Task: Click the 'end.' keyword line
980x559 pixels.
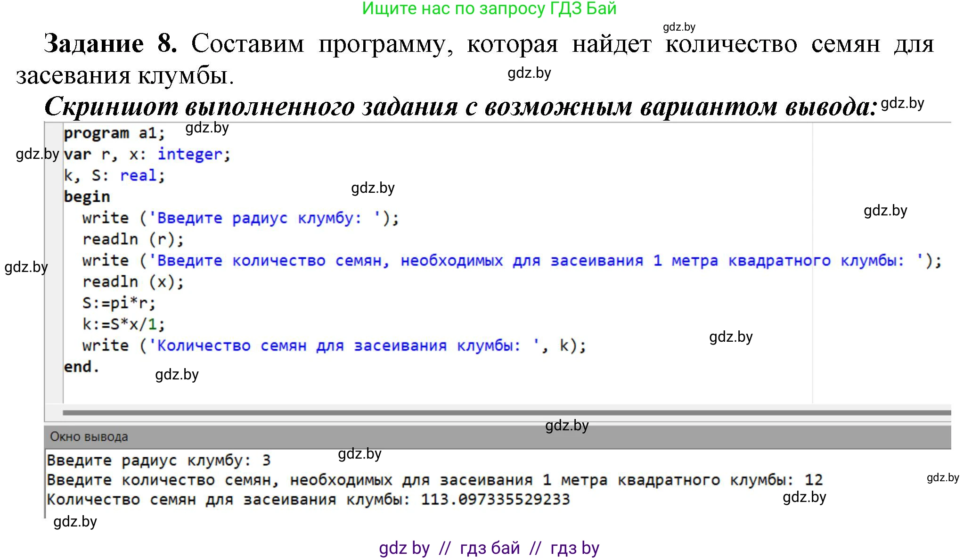Action: click(82, 367)
